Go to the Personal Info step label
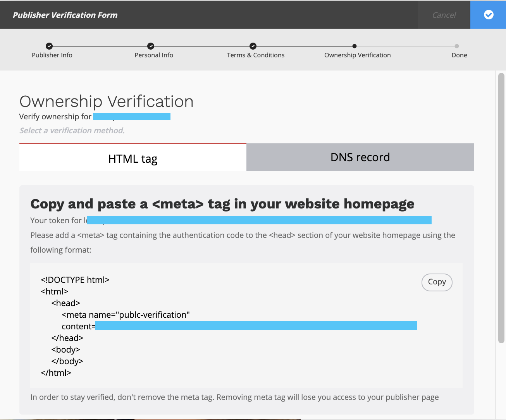The height and width of the screenshot is (420, 506). pyautogui.click(x=154, y=55)
